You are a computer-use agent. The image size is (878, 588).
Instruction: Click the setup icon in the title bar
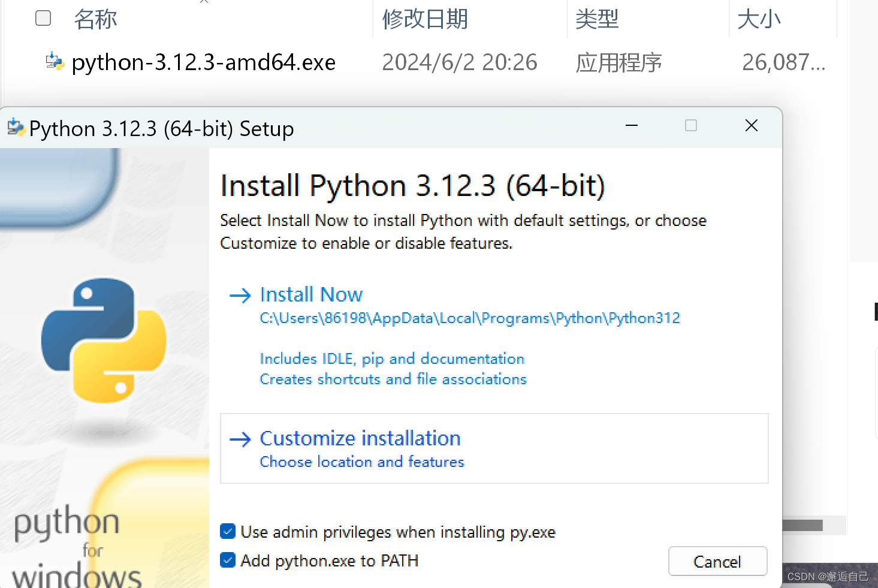(x=16, y=128)
